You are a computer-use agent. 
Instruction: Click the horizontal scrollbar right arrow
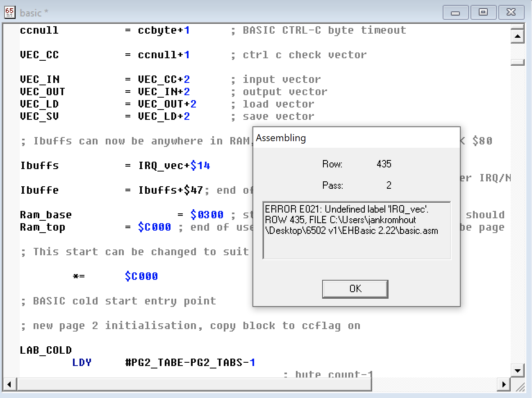(504, 385)
